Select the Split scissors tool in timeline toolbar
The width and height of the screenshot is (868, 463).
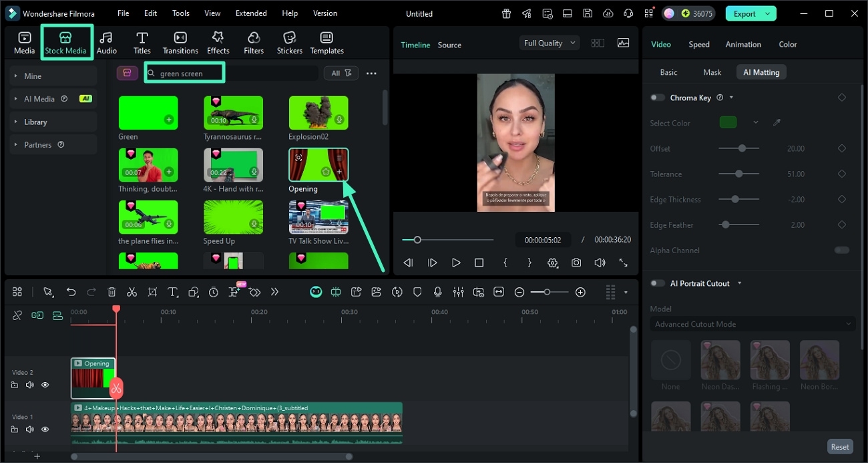click(132, 292)
